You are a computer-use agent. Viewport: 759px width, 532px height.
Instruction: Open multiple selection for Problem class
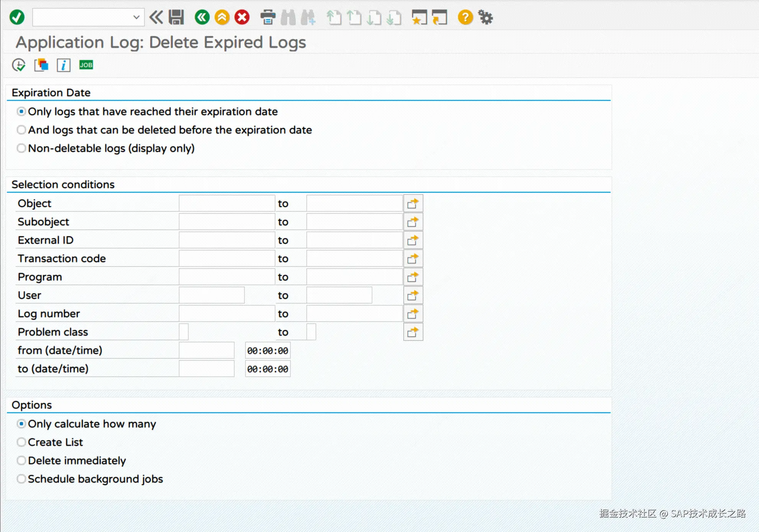pyautogui.click(x=413, y=332)
